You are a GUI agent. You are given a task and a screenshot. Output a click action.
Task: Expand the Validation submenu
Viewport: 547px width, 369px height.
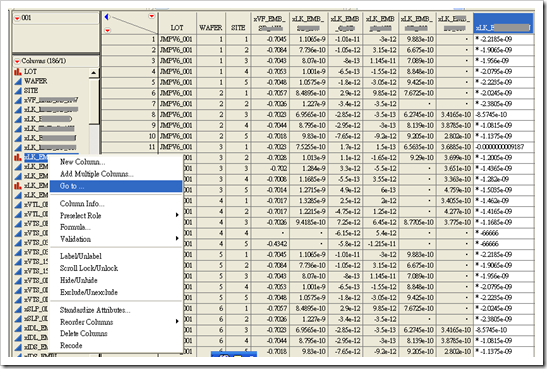click(116, 239)
